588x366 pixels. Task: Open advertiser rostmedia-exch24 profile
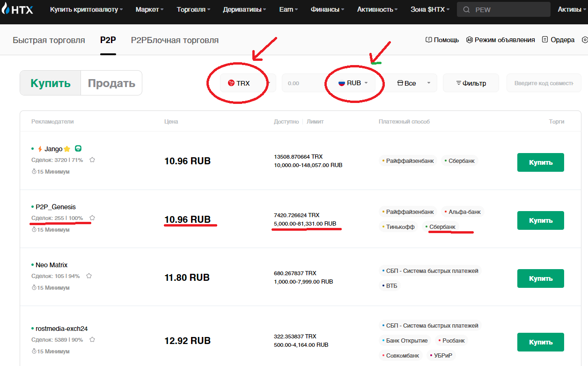(x=62, y=329)
